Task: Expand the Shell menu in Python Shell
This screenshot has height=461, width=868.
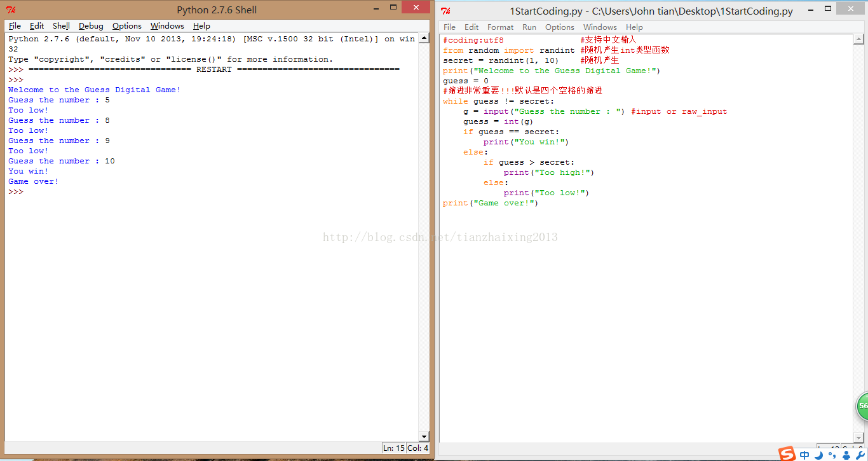Action: coord(61,26)
